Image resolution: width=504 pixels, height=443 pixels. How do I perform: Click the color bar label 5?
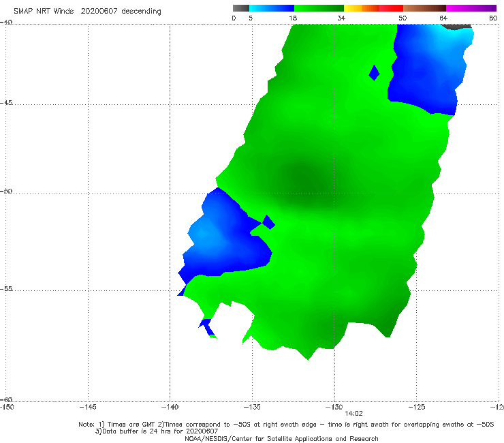click(251, 18)
